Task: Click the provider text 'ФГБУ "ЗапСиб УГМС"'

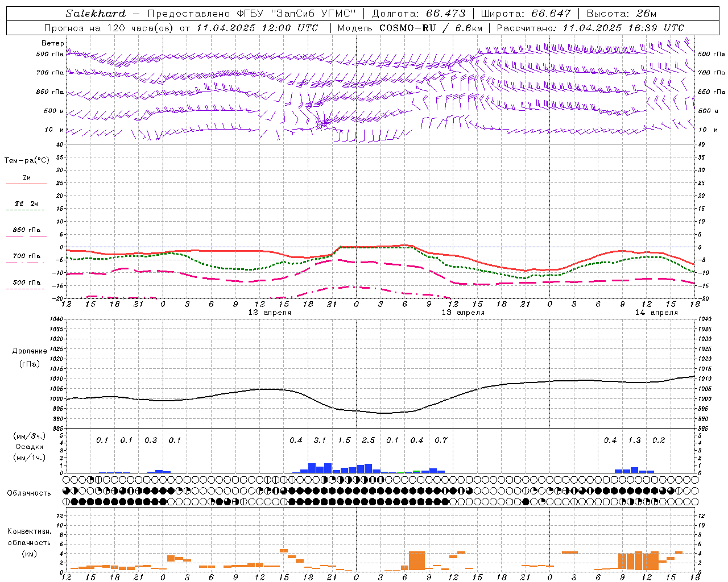Action: click(x=295, y=14)
